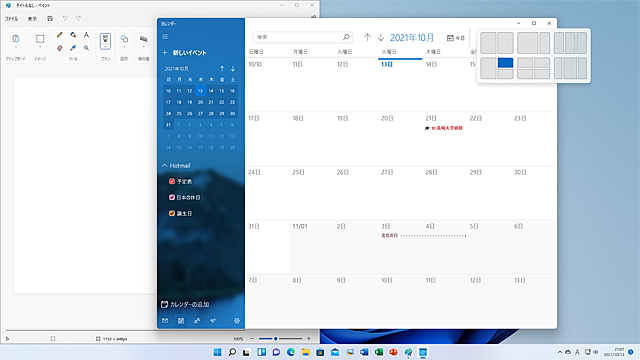
Task: Open the line width dropdown in Paint
Action: click(143, 47)
